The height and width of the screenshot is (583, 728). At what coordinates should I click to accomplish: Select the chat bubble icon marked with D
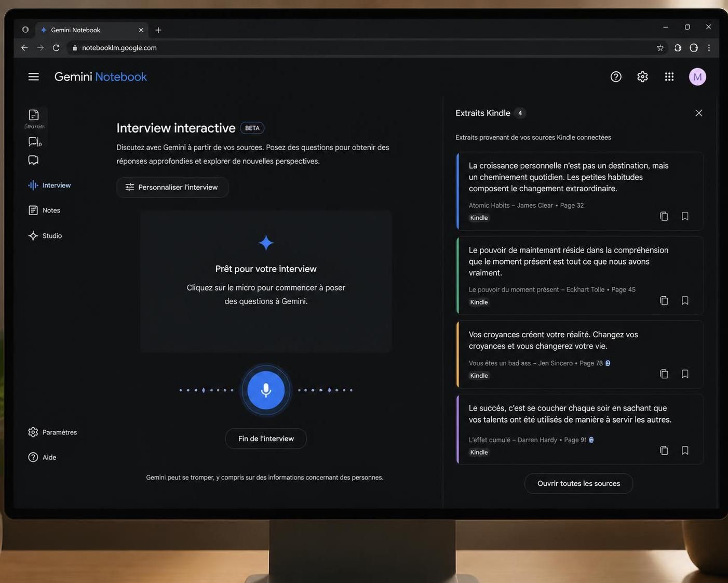point(35,142)
